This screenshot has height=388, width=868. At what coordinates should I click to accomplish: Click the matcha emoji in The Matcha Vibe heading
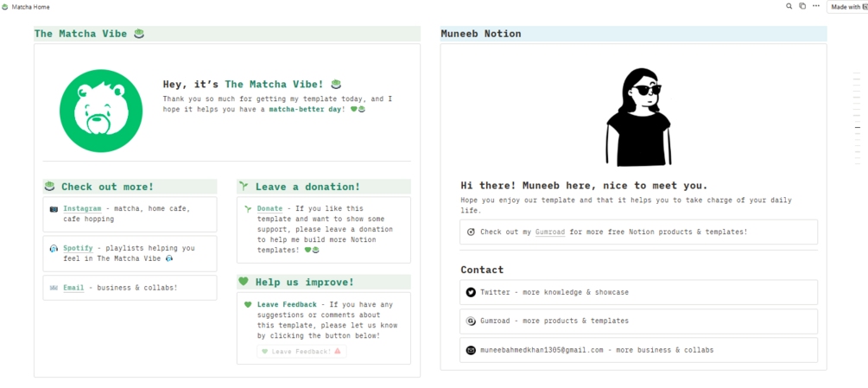(139, 34)
